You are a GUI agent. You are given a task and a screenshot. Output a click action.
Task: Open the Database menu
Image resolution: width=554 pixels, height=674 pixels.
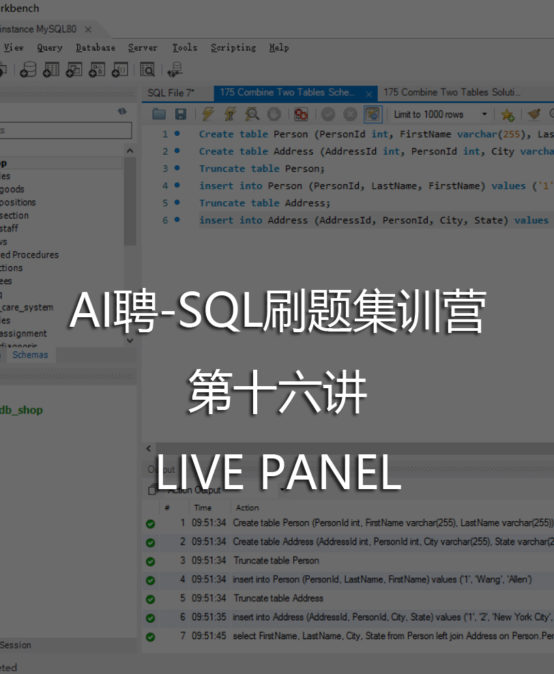(95, 47)
